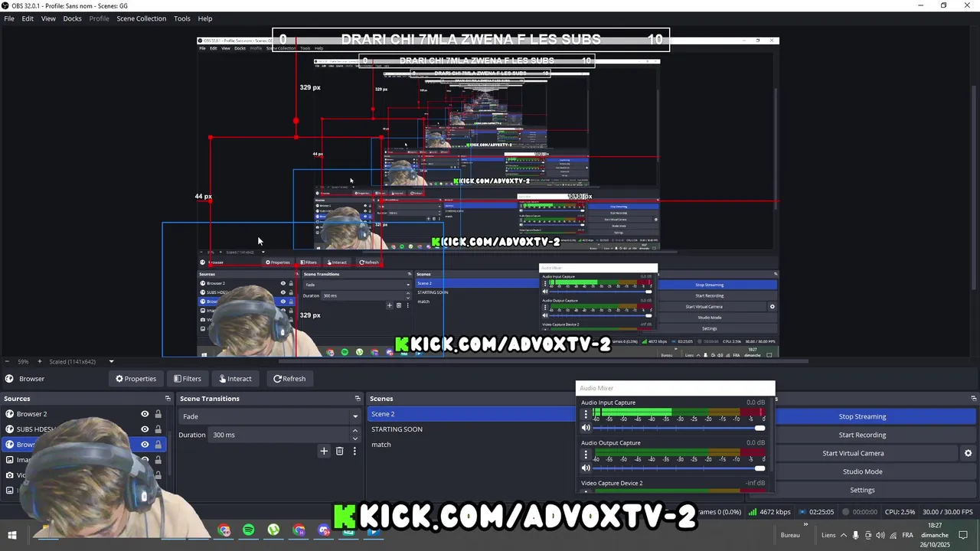Hide the Browser 2 source with eye icon

[x=145, y=414]
